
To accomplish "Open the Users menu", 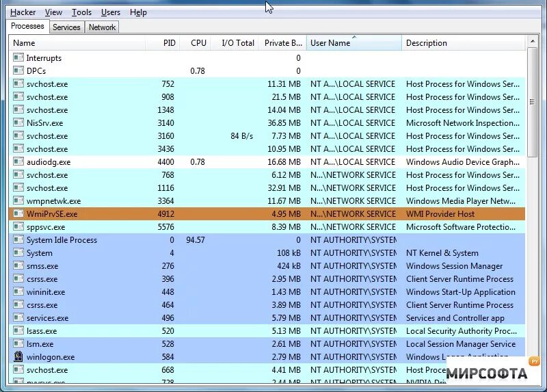I will point(111,12).
